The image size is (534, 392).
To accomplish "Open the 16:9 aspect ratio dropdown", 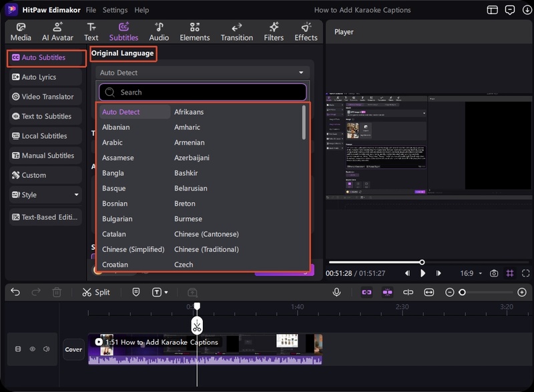I will (471, 273).
